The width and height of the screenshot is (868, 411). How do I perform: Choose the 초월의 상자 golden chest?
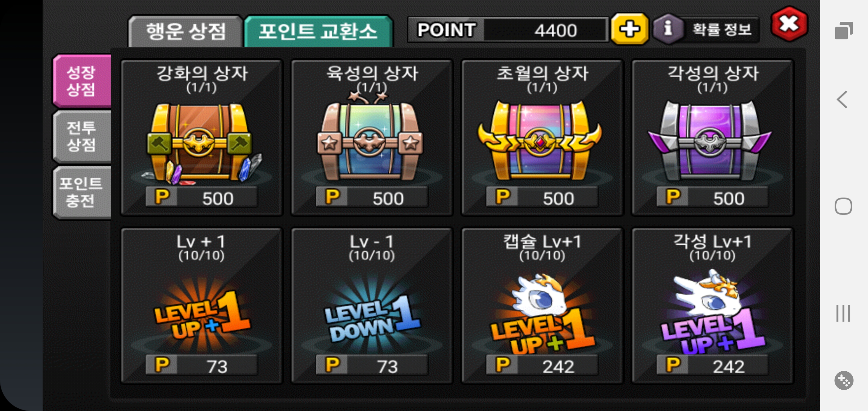pos(542,138)
